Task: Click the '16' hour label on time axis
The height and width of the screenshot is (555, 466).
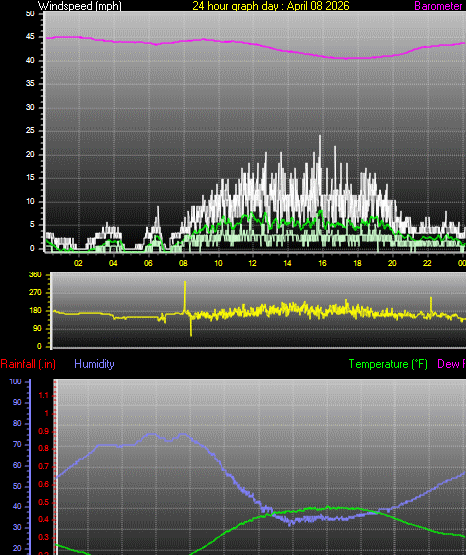Action: tap(322, 263)
